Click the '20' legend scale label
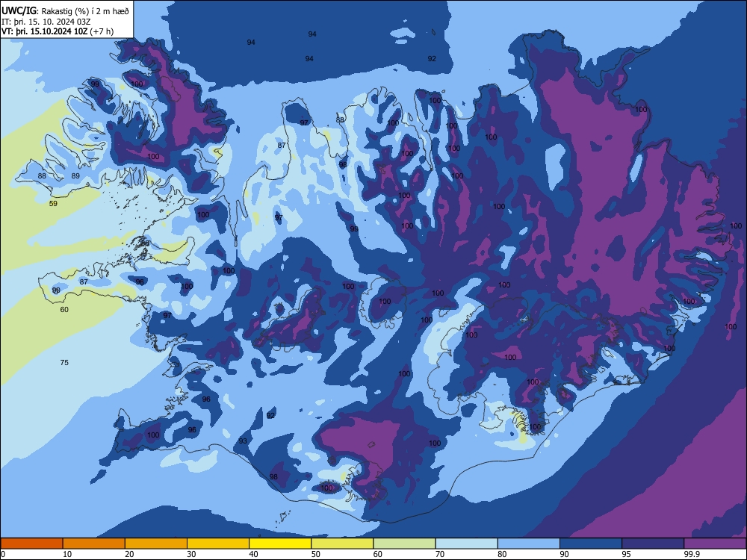Screen dimensions: 747x560 (129, 554)
